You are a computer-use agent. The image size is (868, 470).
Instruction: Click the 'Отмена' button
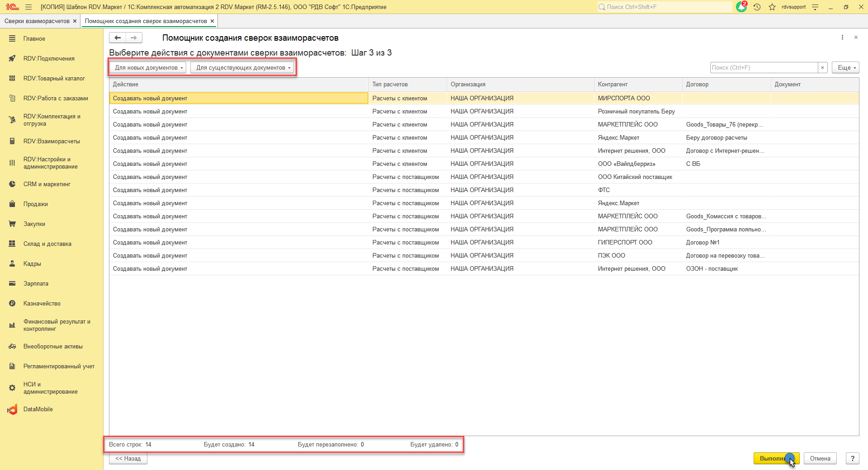pos(820,458)
